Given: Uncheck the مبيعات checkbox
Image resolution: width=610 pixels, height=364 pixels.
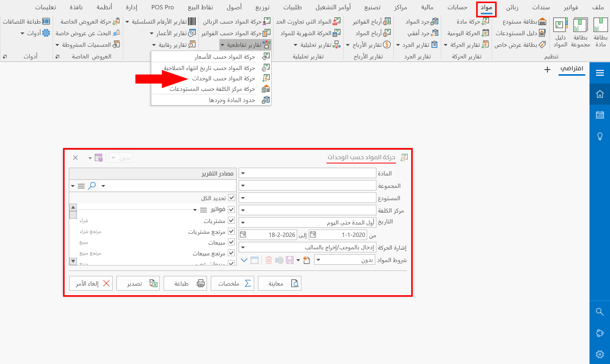Looking at the screenshot, I should tap(231, 242).
